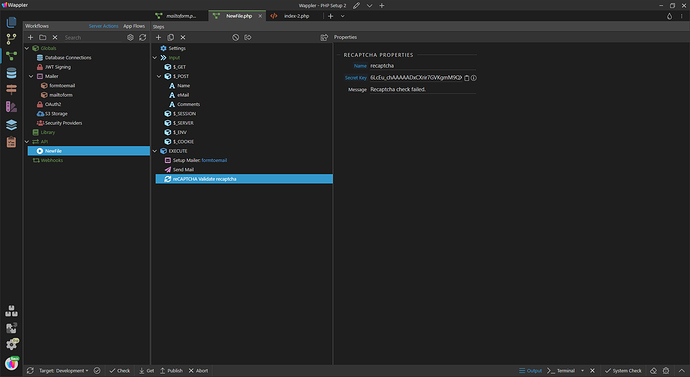Run System Check
Image resolution: width=690 pixels, height=377 pixels.
point(623,370)
